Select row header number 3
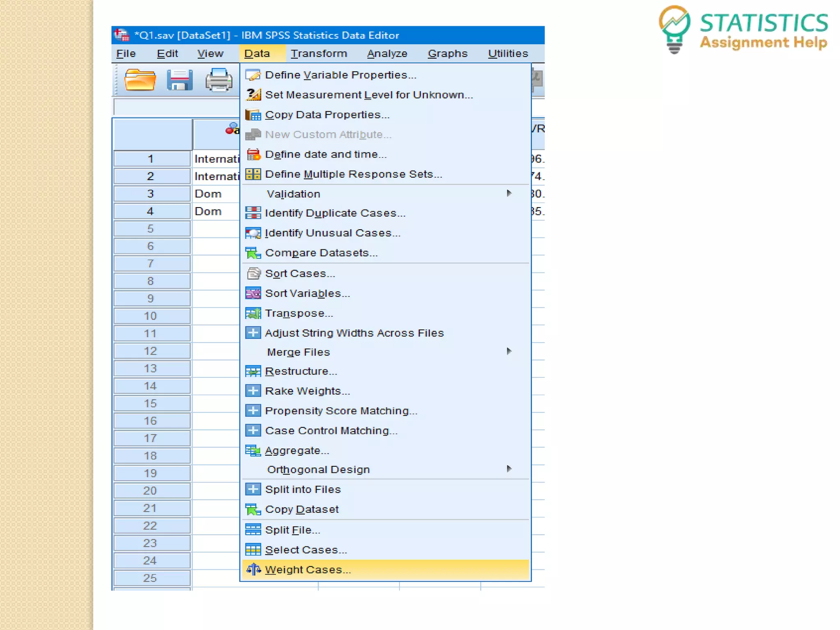This screenshot has width=840, height=630. tap(151, 194)
